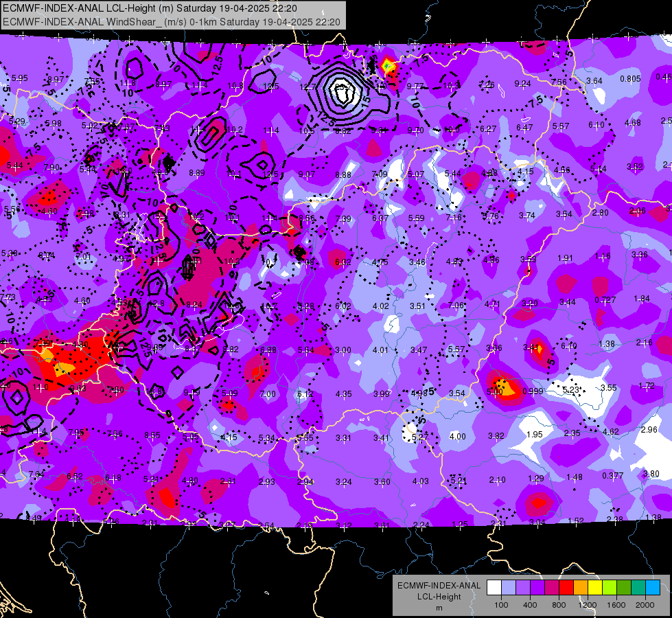Click the white swatch in the LCL-Height legend
This screenshot has width=672, height=618.
tap(494, 588)
